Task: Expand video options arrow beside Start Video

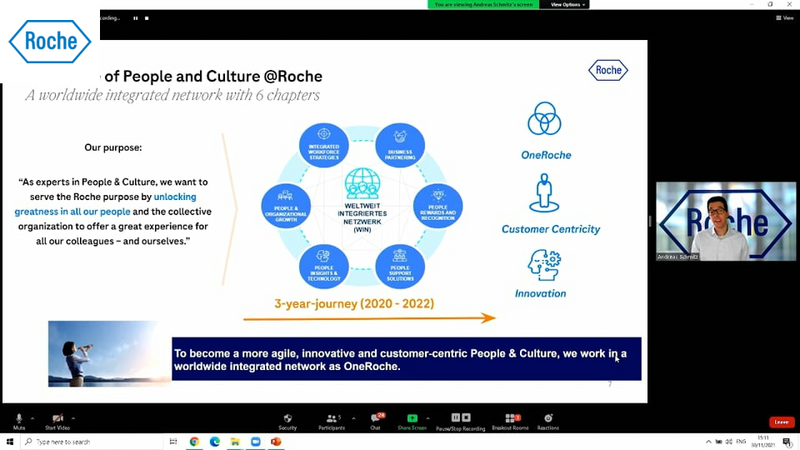Action: click(73, 418)
